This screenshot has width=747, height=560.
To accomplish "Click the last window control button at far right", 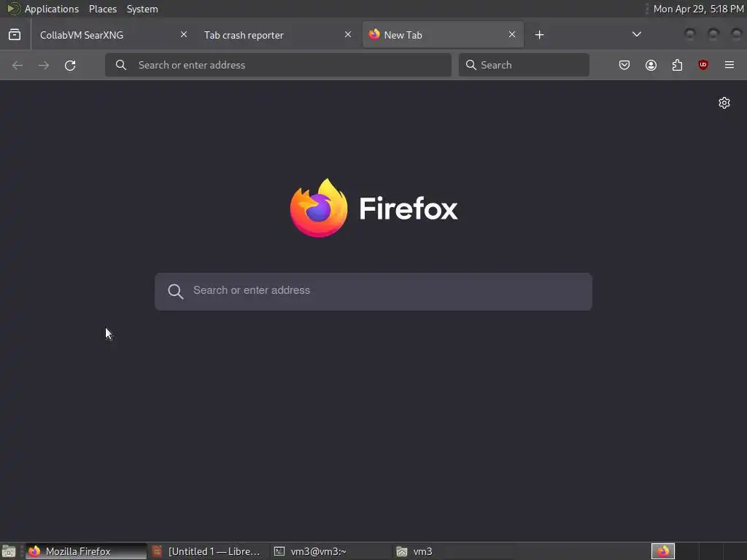I will click(737, 34).
